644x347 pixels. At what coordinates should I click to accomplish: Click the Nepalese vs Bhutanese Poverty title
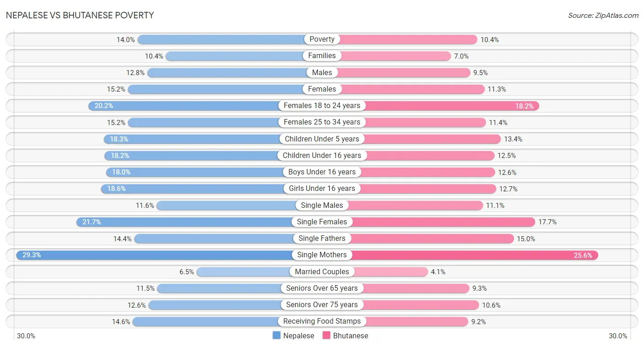[80, 15]
